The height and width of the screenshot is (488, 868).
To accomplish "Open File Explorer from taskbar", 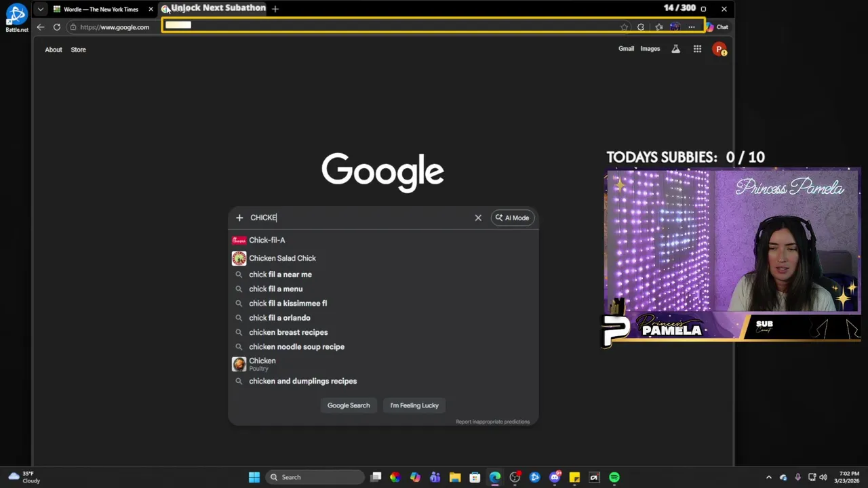I will [x=455, y=477].
